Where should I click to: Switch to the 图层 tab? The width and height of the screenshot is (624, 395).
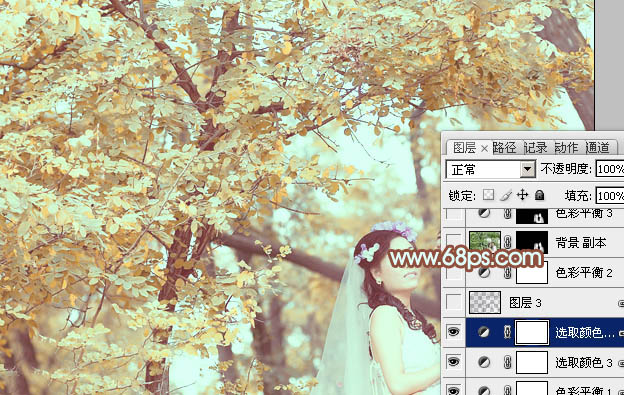[464, 148]
